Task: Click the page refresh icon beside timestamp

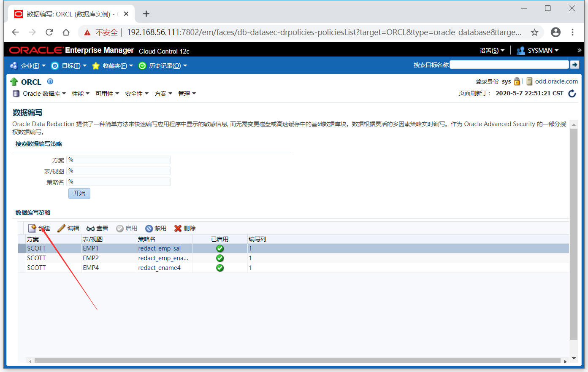Action: [572, 93]
